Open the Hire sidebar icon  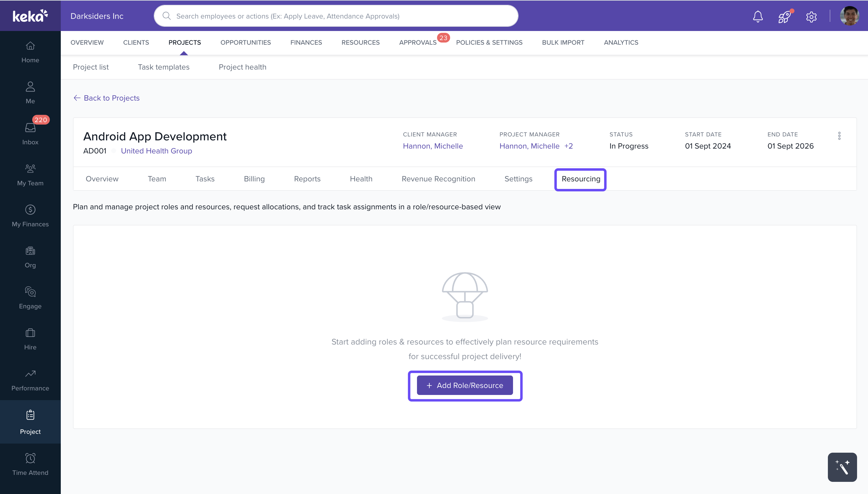pyautogui.click(x=30, y=339)
